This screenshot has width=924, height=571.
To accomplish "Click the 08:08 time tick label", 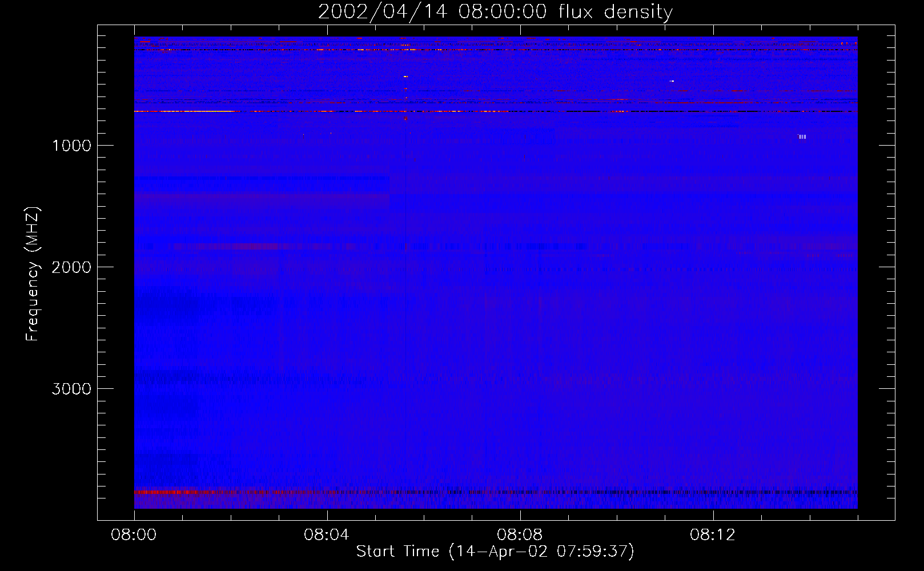I will [x=520, y=535].
